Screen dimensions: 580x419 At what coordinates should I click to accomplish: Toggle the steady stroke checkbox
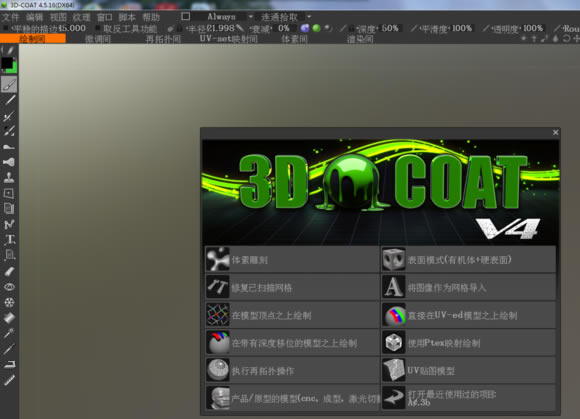pyautogui.click(x=6, y=28)
